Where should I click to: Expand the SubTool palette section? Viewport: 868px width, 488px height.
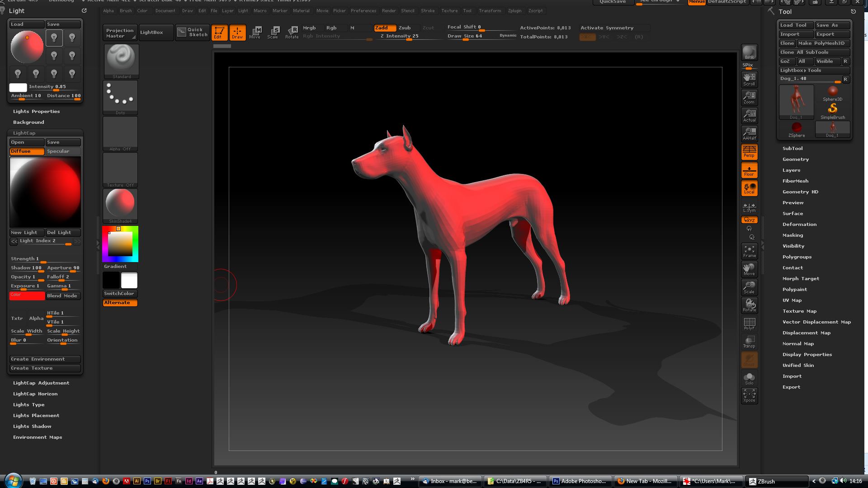(x=793, y=149)
